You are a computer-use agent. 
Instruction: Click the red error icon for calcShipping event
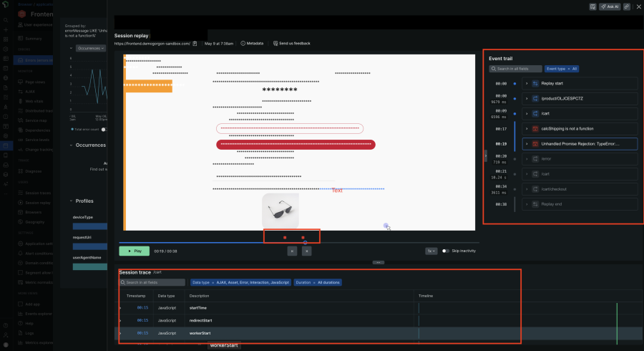point(535,128)
